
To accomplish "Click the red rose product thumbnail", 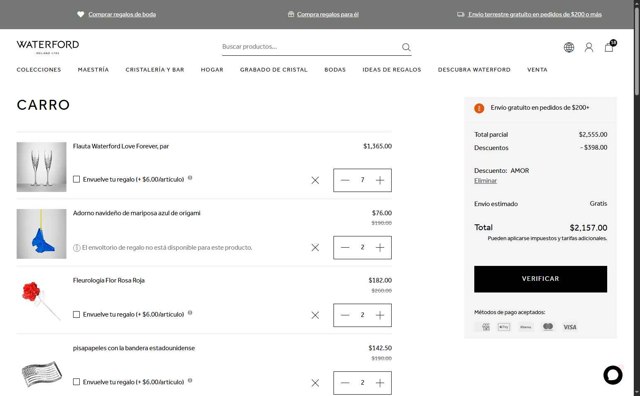I will [41, 301].
